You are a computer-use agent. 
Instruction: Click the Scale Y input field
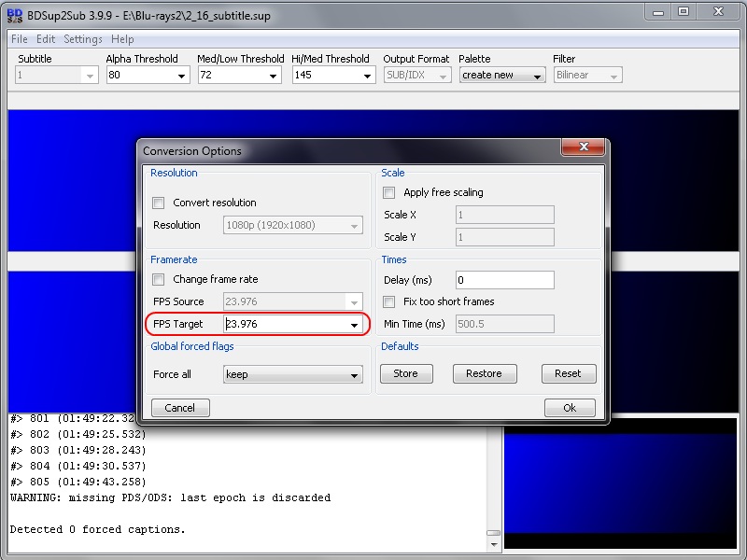(x=505, y=237)
